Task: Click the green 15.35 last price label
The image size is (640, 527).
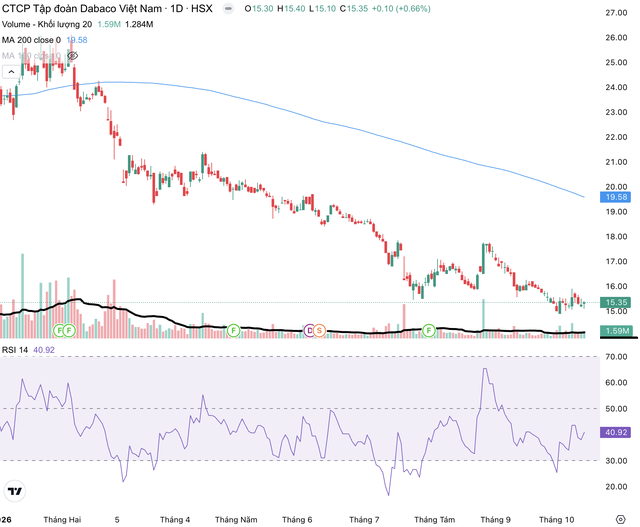Action: [x=616, y=302]
